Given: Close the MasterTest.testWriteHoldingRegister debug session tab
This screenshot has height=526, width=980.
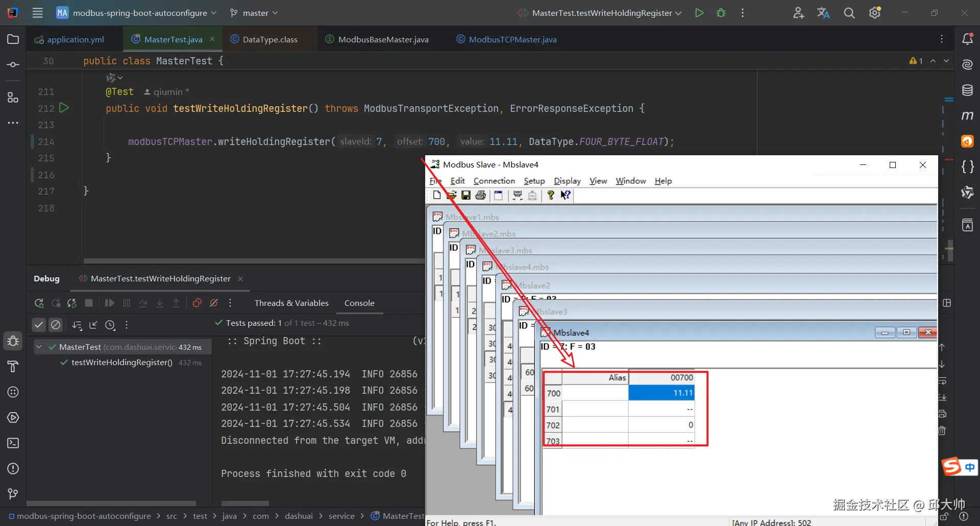Looking at the screenshot, I should pyautogui.click(x=240, y=279).
